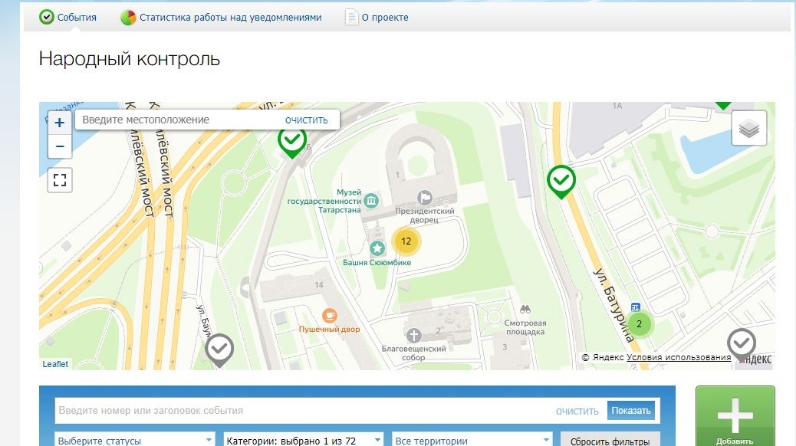The image size is (796, 446).
Task: Zoom in on the map
Action: coord(60,123)
